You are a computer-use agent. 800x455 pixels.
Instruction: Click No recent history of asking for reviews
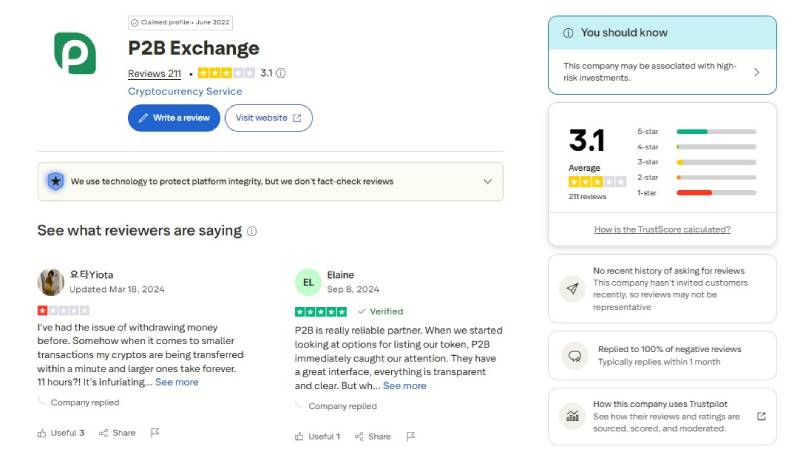(669, 271)
